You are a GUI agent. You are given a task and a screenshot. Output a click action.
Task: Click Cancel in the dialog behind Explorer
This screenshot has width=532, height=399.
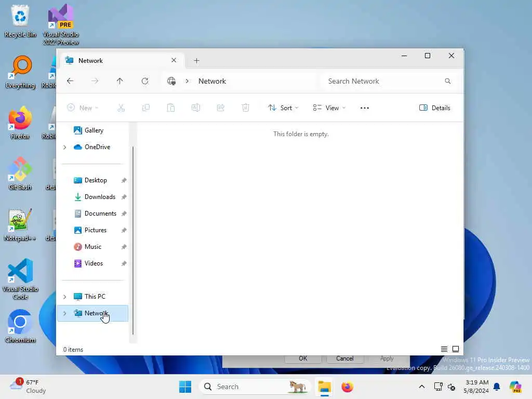[345, 358]
